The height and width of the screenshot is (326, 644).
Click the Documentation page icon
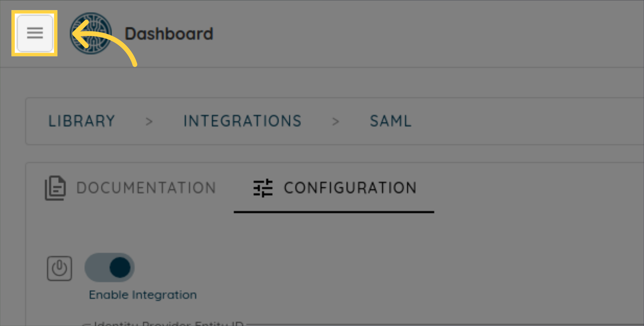pyautogui.click(x=55, y=188)
